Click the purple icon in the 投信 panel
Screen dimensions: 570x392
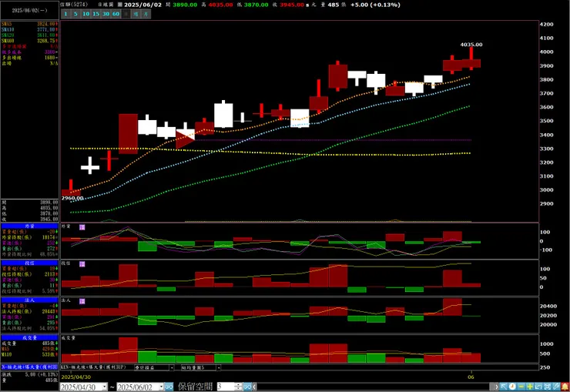coord(82,264)
